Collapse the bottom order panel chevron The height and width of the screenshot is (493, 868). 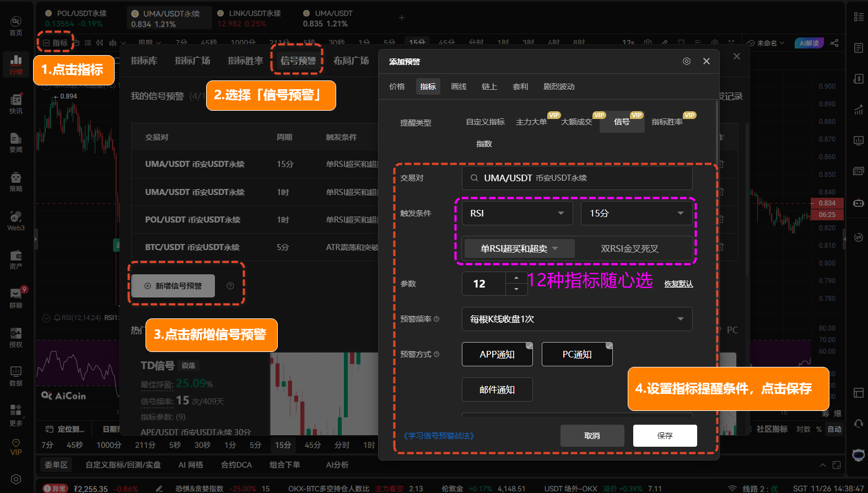pyautogui.click(x=823, y=465)
